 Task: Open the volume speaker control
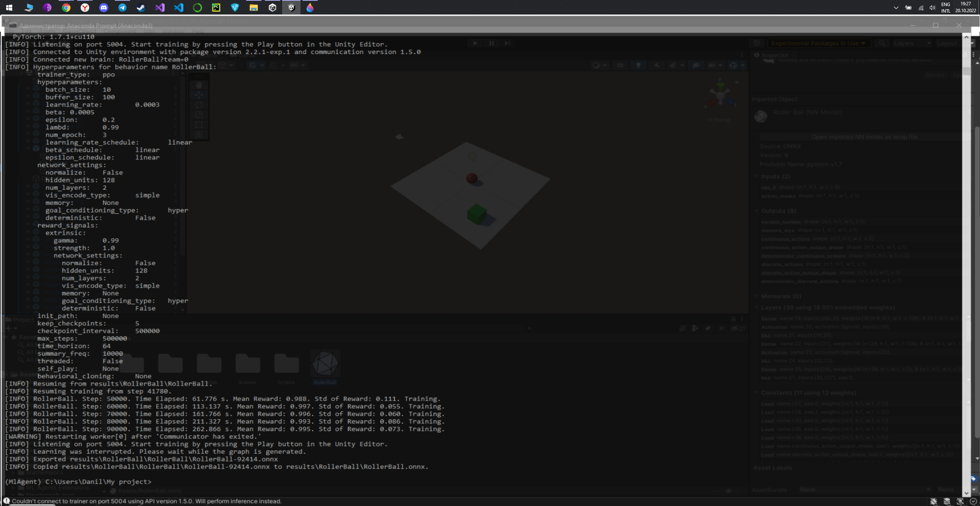click(932, 7)
